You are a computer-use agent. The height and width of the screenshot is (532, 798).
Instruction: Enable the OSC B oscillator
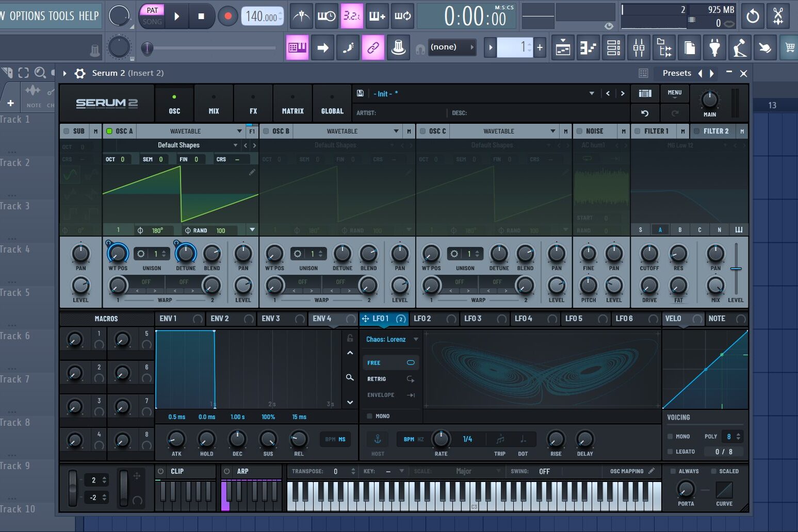point(266,131)
